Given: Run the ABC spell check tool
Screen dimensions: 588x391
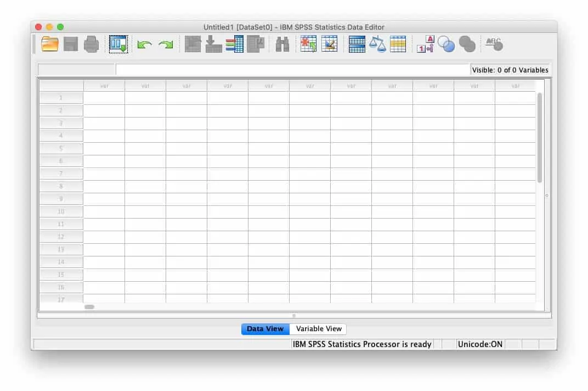Looking at the screenshot, I should pyautogui.click(x=494, y=44).
